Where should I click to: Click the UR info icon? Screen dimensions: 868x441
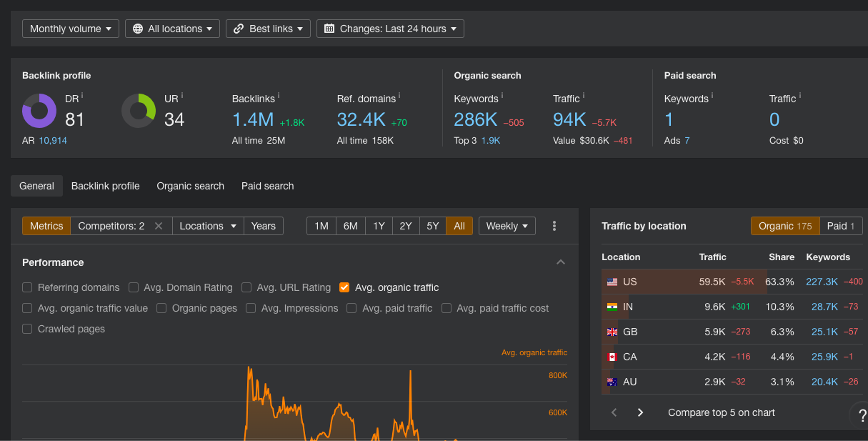click(x=182, y=95)
